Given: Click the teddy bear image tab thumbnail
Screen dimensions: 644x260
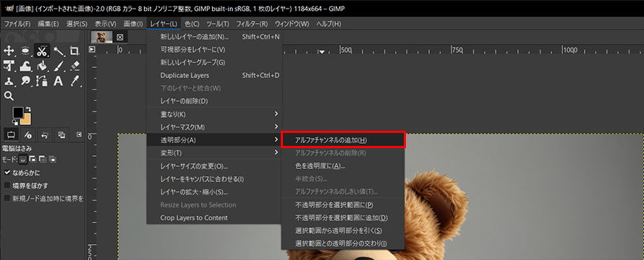Looking at the screenshot, I should pos(102,38).
